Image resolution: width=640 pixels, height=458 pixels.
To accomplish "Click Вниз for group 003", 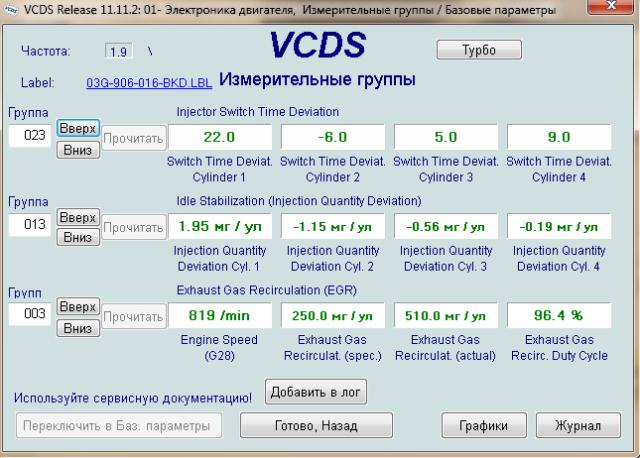I will (78, 327).
